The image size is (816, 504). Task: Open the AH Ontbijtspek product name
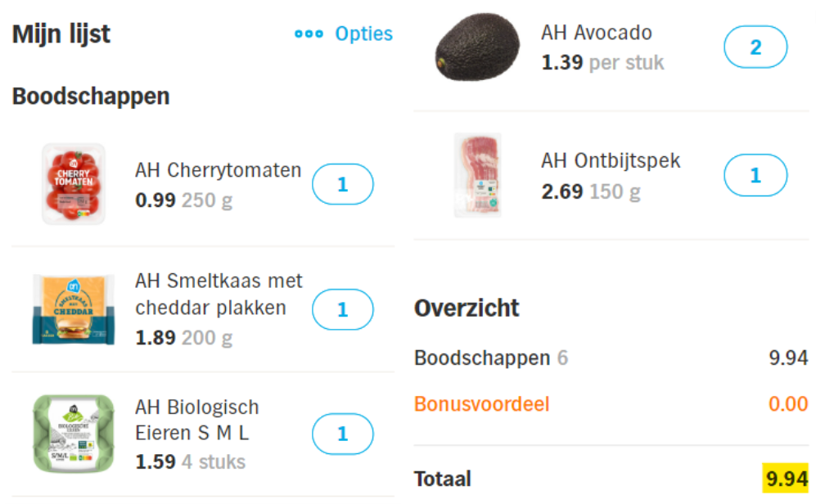(611, 160)
